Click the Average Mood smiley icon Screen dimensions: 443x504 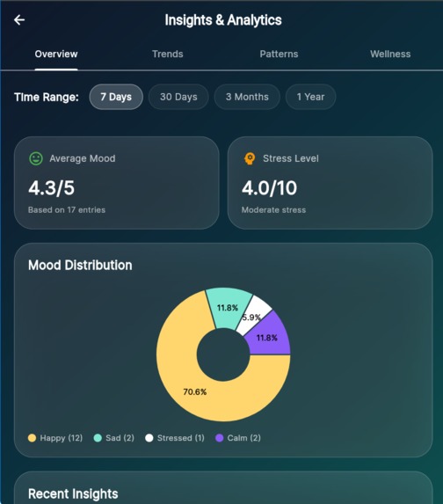pyautogui.click(x=36, y=159)
